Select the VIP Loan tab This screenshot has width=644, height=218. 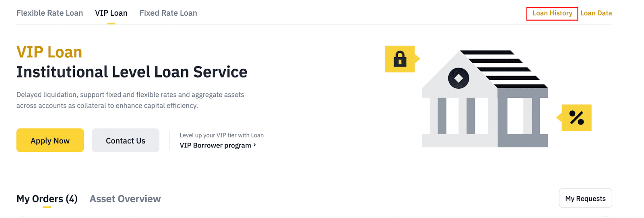tap(111, 13)
